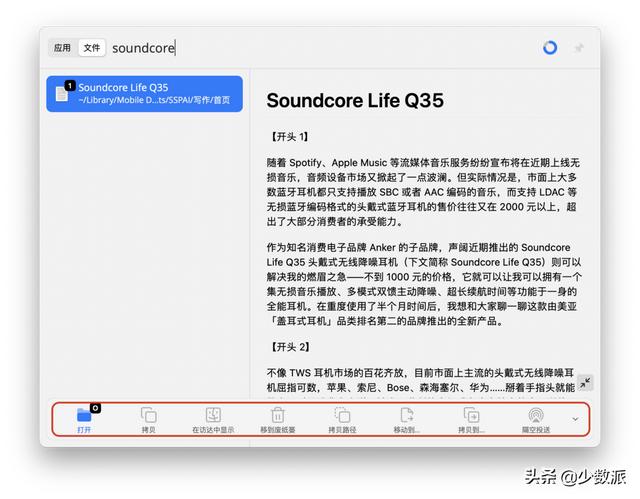Click the soundcore search input field
The image size is (640, 499).
click(x=318, y=48)
